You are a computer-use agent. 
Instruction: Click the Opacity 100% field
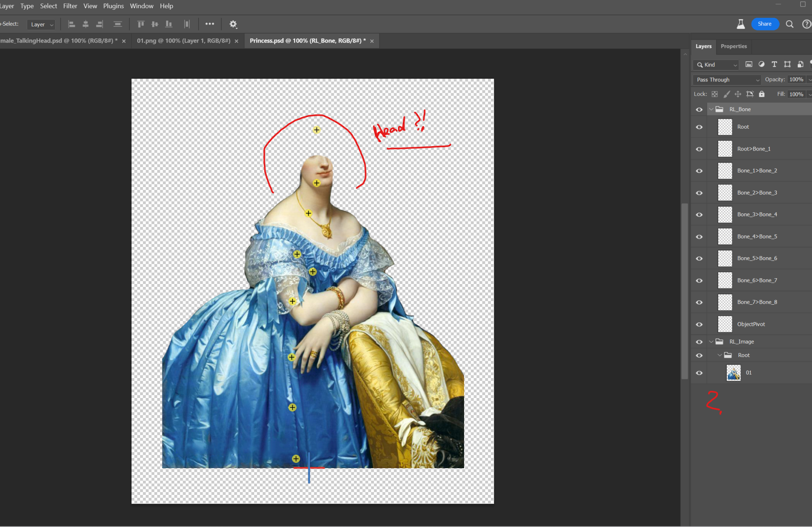click(x=796, y=80)
